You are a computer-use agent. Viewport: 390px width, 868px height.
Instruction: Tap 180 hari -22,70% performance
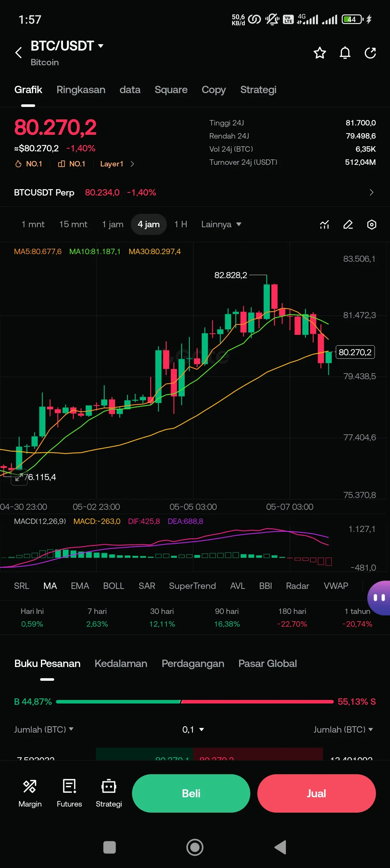point(292,618)
